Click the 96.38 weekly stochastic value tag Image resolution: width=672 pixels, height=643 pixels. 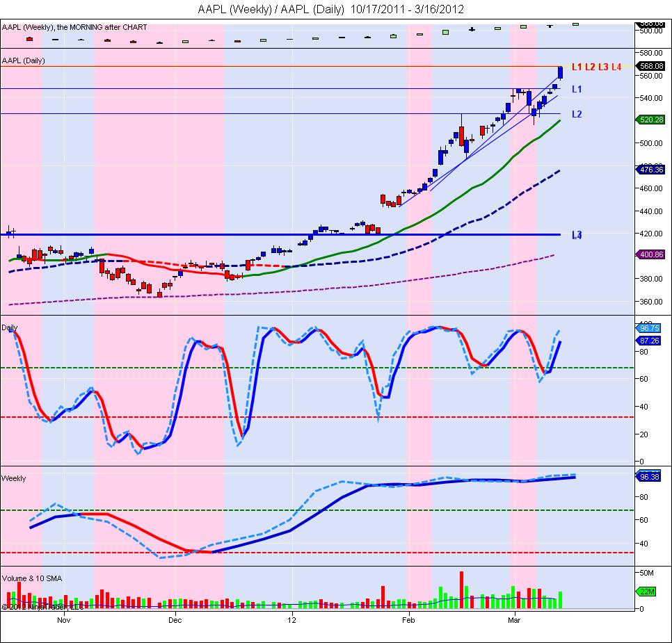click(x=649, y=476)
